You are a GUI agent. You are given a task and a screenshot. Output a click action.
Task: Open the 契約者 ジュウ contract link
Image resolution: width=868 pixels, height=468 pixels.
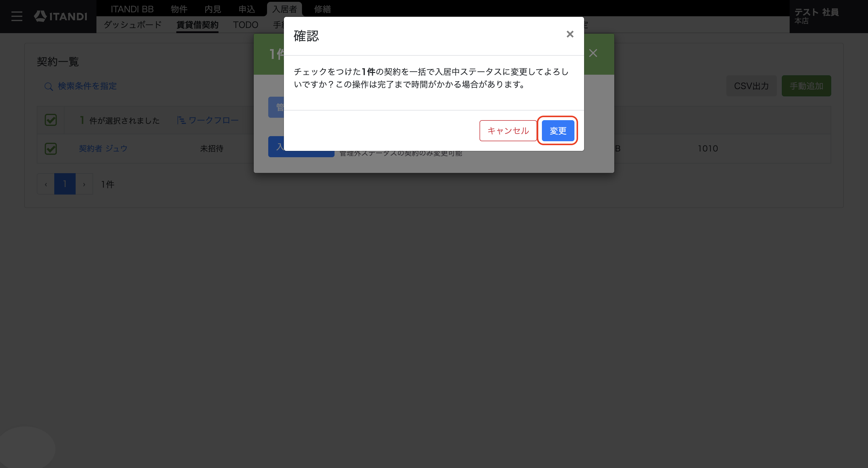[103, 148]
